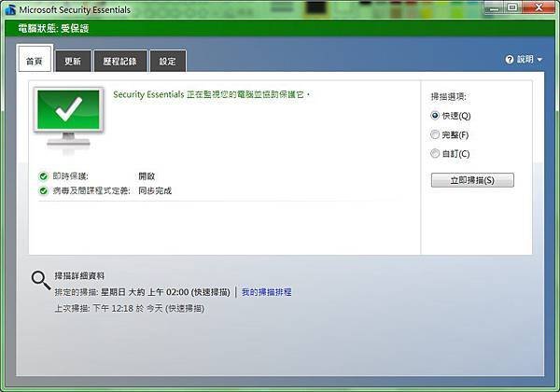The height and width of the screenshot is (392, 560).
Task: Click the green check icon beside 即時保護
Action: tap(44, 176)
